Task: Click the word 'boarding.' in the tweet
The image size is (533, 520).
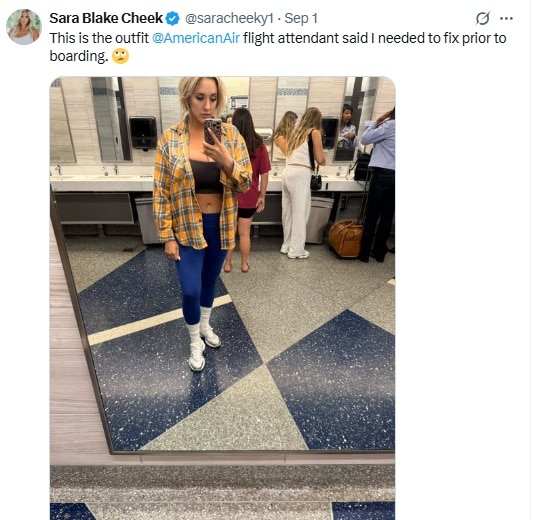Action: (79, 56)
